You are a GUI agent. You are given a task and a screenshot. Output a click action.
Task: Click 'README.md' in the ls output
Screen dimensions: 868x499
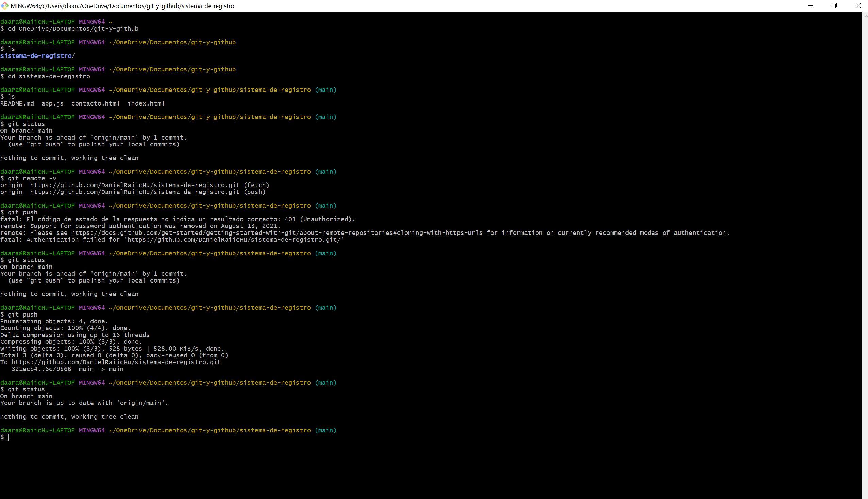(x=17, y=103)
